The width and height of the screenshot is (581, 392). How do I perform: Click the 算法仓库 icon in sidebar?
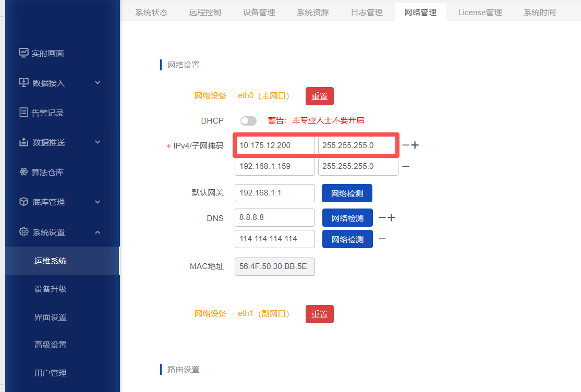(x=23, y=172)
